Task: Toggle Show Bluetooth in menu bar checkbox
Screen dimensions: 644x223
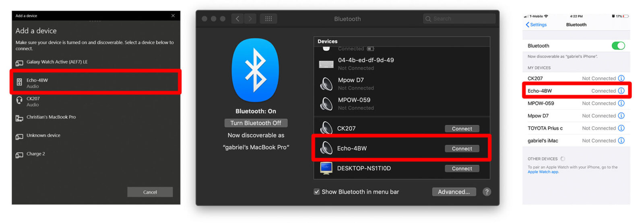Action: 317,192
